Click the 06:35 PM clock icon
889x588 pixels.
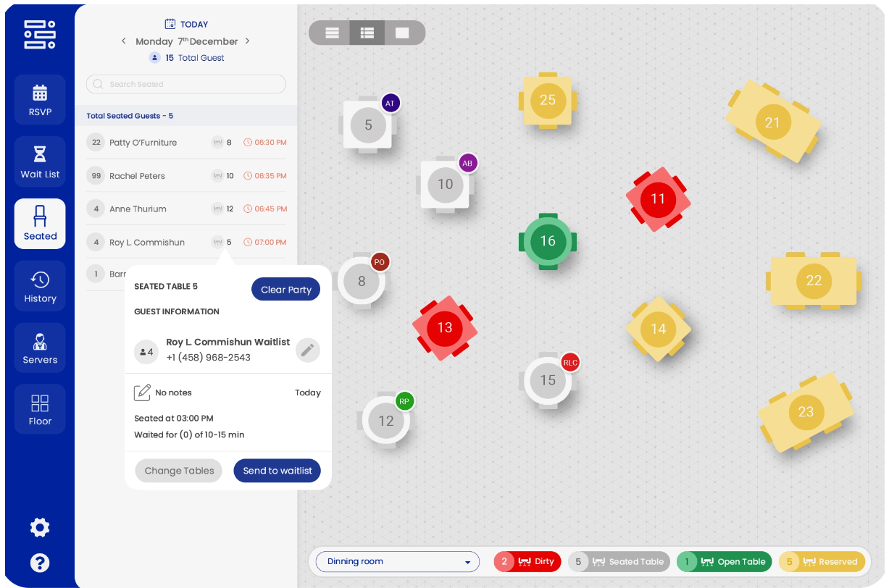tap(247, 176)
